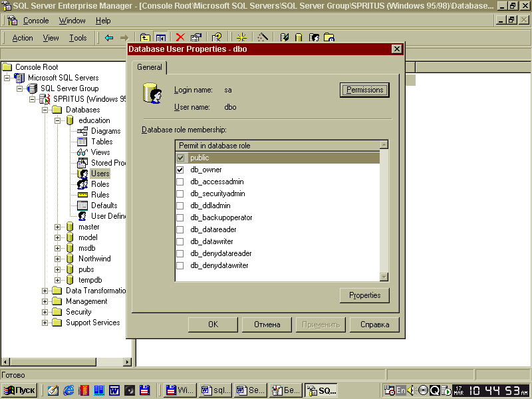This screenshot has width=532, height=399.
Task: Click the dialog's Properties button
Action: click(x=364, y=295)
